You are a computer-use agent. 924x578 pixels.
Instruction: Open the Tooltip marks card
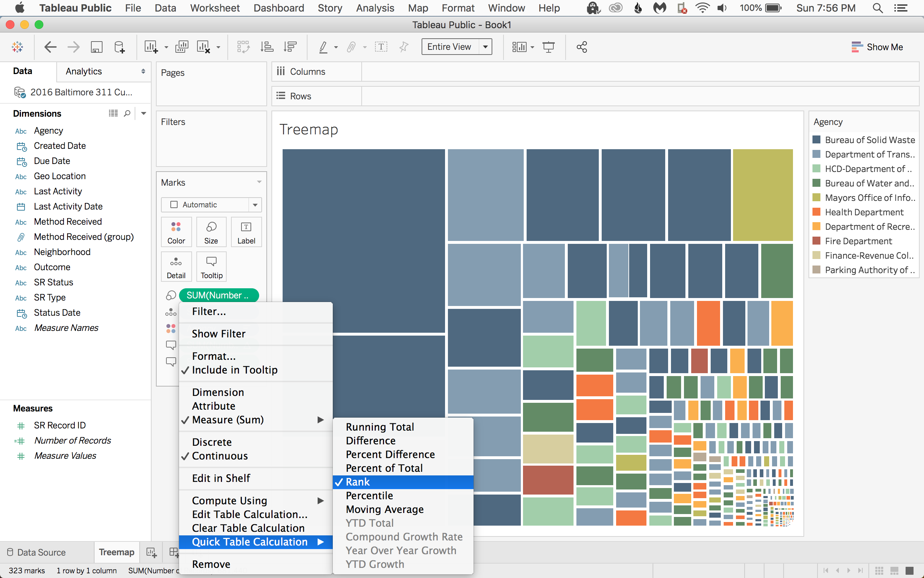tap(212, 267)
